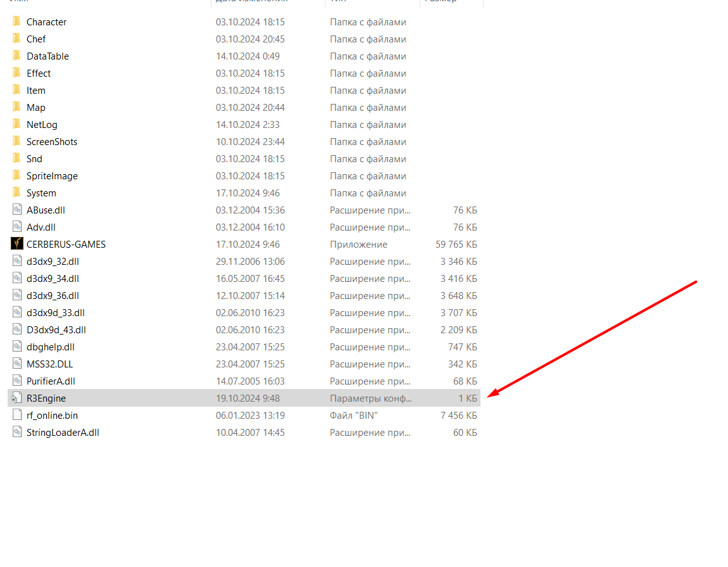
Task: Click the Map folder name
Action: [x=36, y=107]
